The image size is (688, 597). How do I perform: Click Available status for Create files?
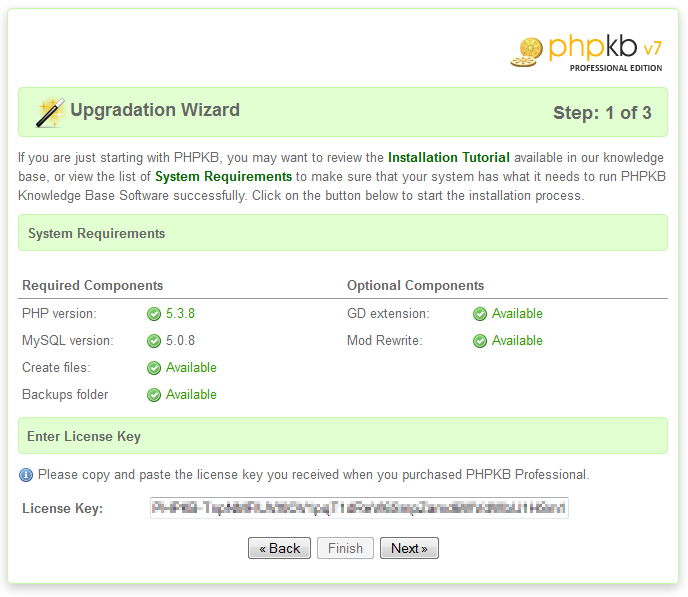point(191,368)
